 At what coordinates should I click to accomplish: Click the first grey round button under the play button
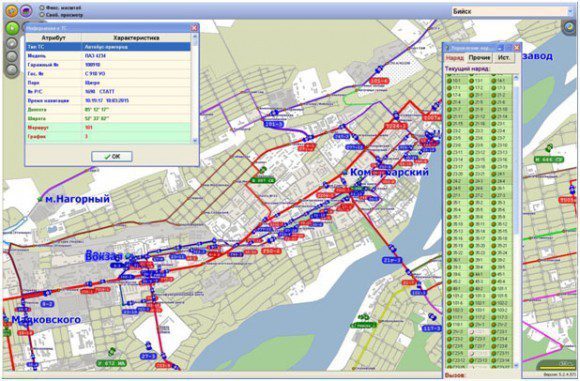tap(12, 43)
